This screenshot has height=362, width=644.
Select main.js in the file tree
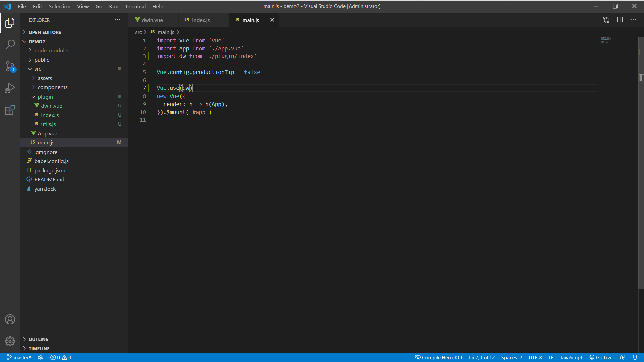click(x=74, y=142)
